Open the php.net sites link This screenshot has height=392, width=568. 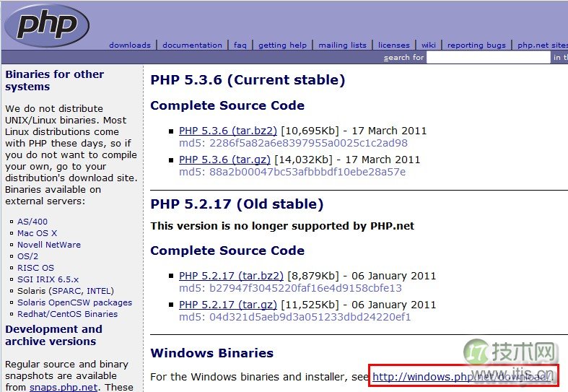(x=543, y=45)
